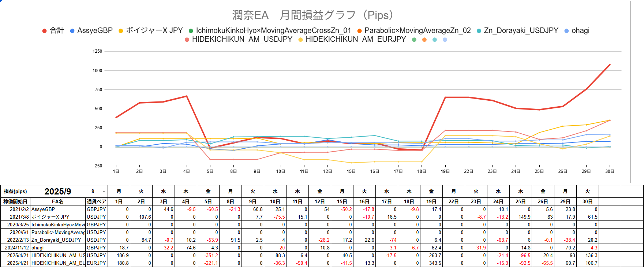Open the month dropdown arrow beside 9
The image size is (644, 267).
pos(104,192)
